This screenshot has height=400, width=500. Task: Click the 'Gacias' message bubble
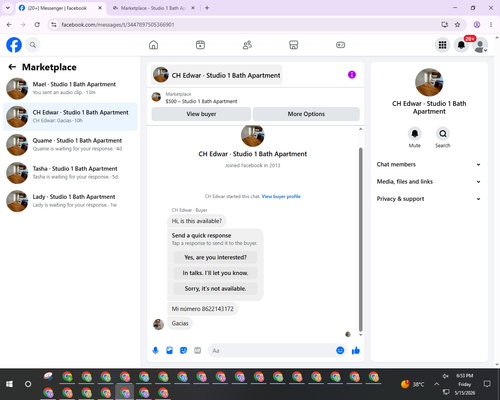[x=180, y=323]
